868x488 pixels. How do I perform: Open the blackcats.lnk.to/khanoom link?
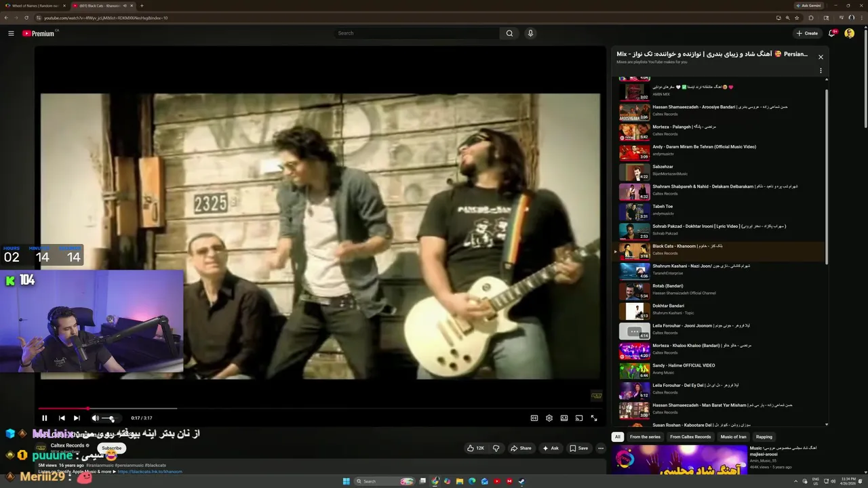(150, 472)
